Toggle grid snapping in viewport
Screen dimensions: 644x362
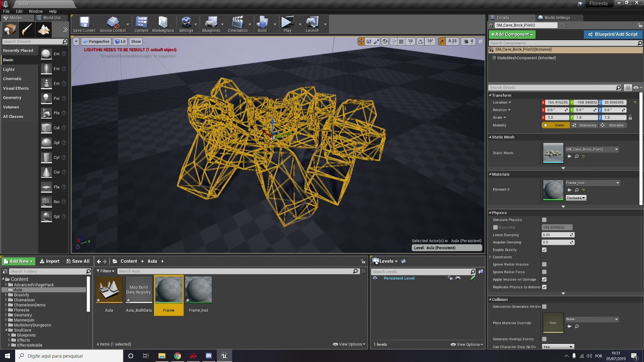click(x=402, y=41)
